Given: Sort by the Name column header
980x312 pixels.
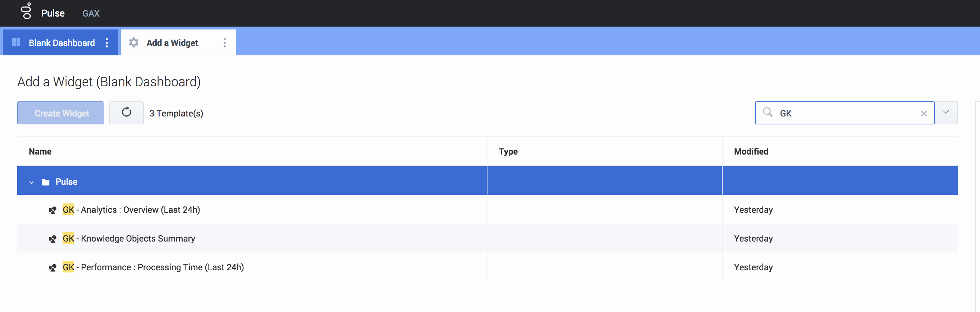Looking at the screenshot, I should (x=40, y=151).
